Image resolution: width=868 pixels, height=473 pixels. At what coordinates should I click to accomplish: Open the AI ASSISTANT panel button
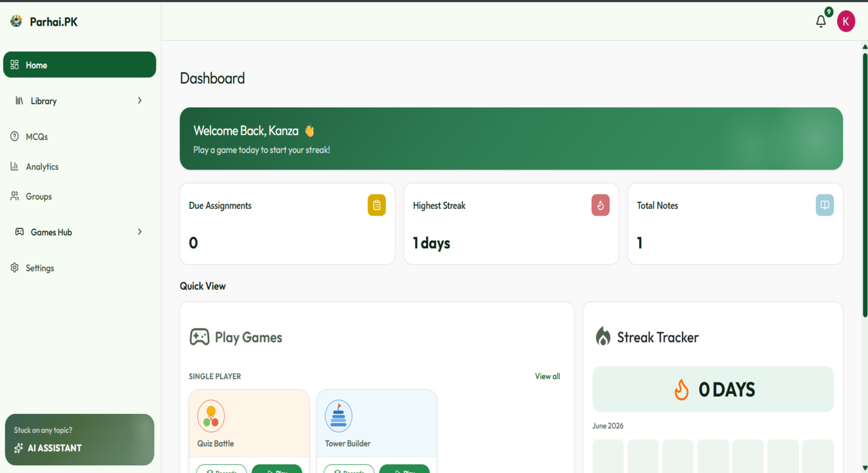pyautogui.click(x=80, y=439)
